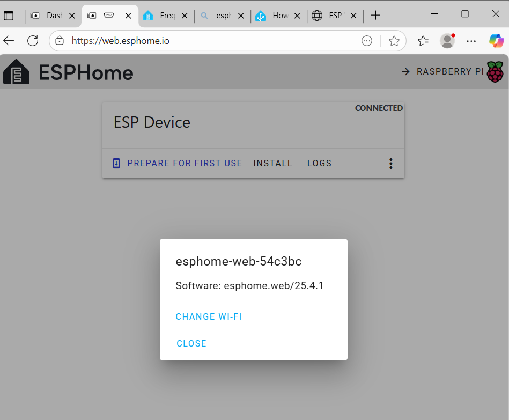Refresh the web.esphome.io page

click(x=33, y=41)
